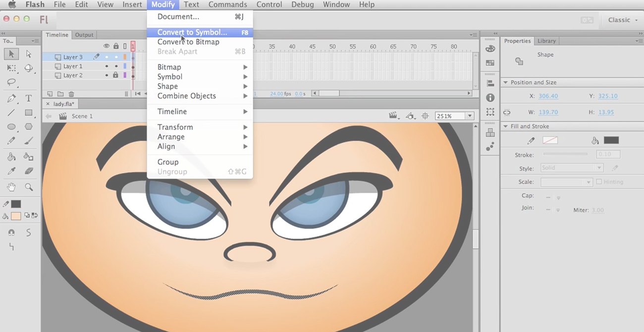Open the stroke Scale dropdown

[567, 182]
